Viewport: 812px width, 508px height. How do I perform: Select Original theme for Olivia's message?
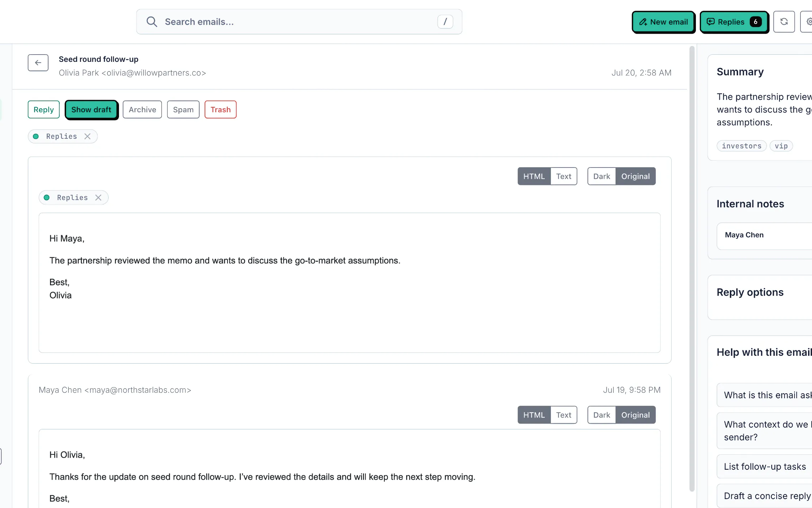click(636, 176)
